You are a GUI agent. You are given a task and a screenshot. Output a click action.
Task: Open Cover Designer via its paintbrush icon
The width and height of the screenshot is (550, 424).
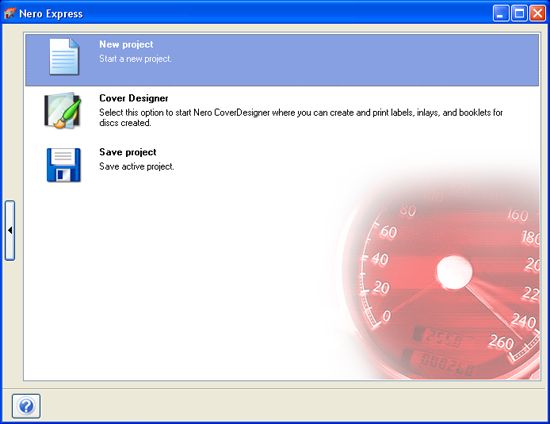tap(62, 110)
